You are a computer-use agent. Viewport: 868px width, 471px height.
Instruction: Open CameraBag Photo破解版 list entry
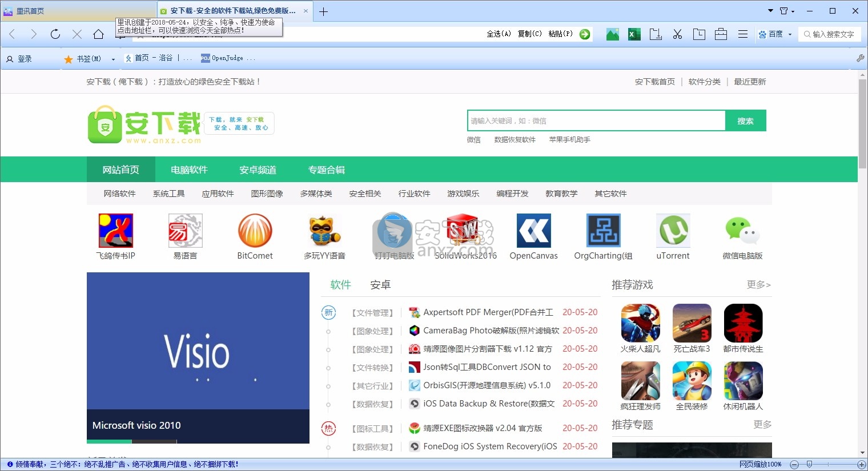point(491,331)
